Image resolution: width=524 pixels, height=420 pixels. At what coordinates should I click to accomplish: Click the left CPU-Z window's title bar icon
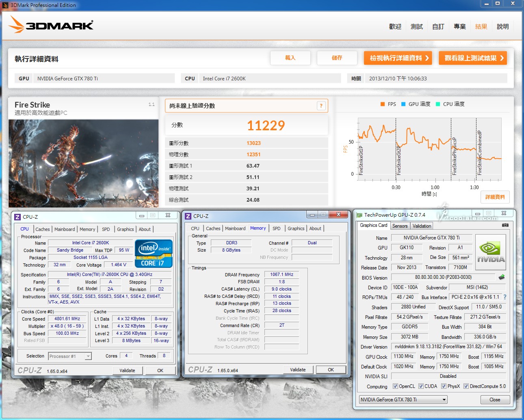[x=17, y=217]
